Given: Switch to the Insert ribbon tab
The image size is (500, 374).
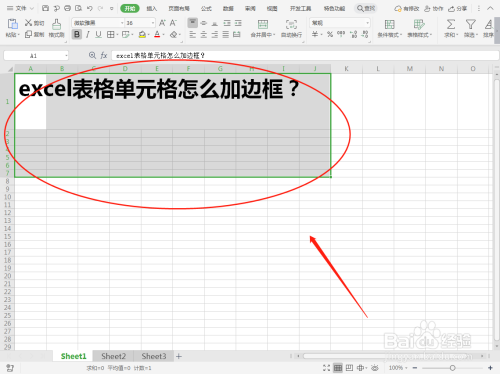Looking at the screenshot, I should coord(152,8).
